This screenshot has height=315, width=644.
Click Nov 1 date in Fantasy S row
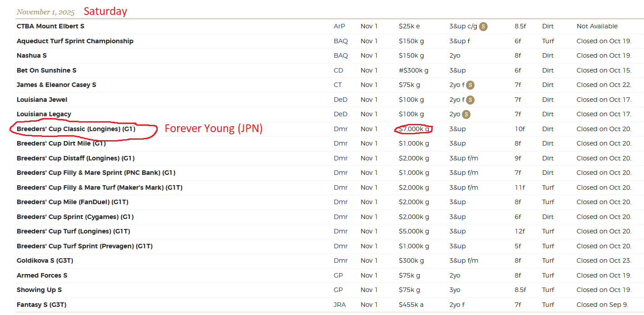369,305
